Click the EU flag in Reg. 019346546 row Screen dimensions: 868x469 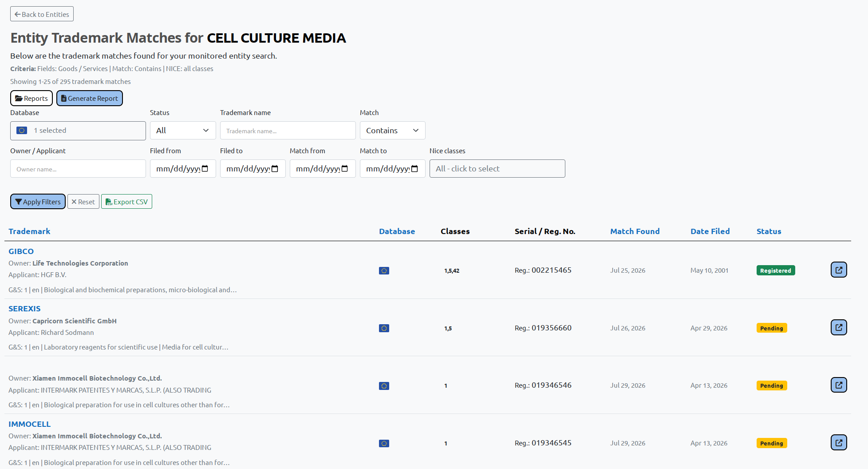click(384, 386)
